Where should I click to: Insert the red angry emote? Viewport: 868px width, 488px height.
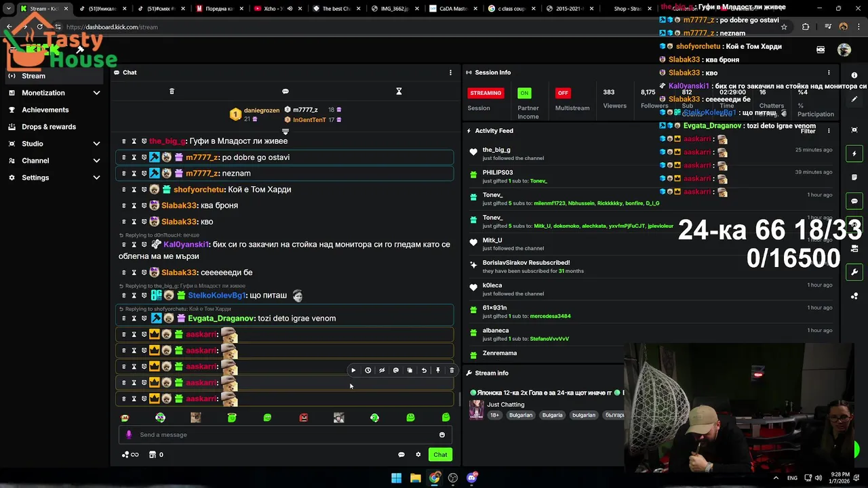(303, 418)
